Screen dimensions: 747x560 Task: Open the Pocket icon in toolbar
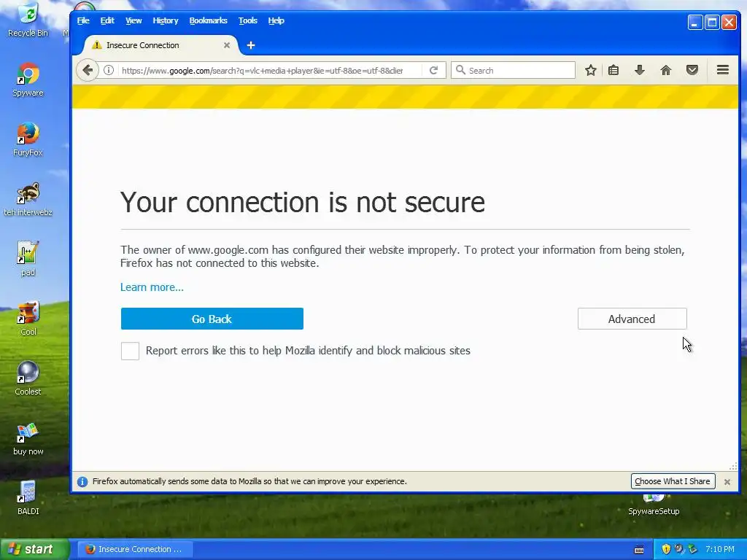(x=692, y=71)
